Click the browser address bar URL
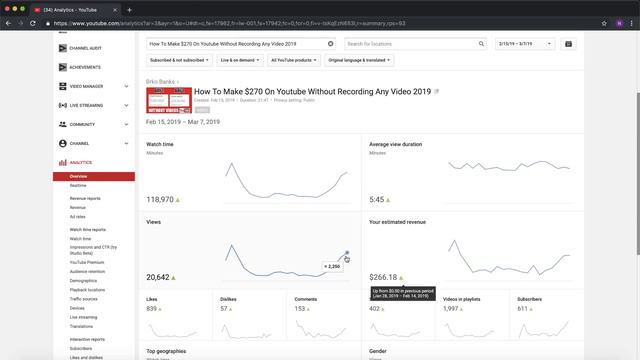 tap(229, 23)
